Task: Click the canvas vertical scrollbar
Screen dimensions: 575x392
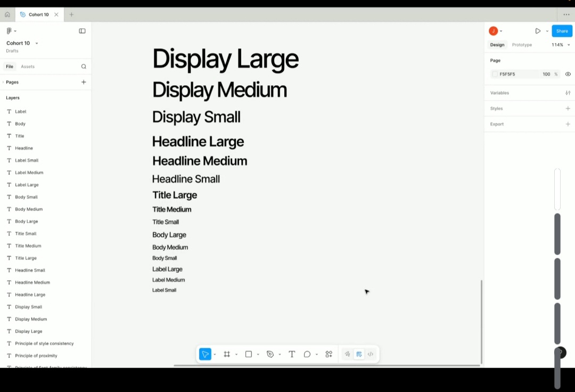Action: coord(481,322)
